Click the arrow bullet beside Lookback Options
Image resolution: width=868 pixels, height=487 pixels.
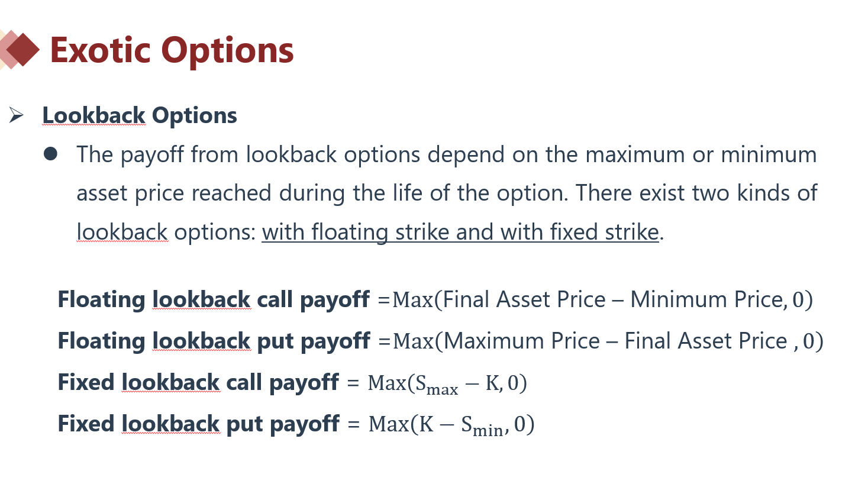coord(16,115)
